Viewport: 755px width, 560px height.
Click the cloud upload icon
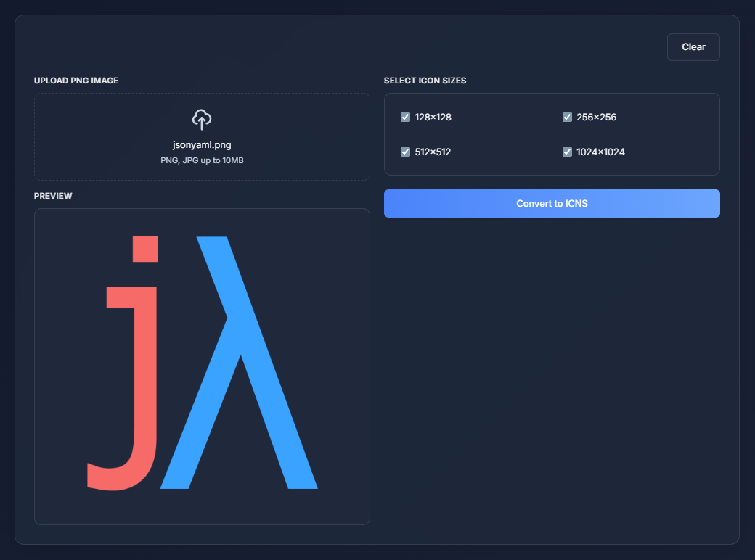pyautogui.click(x=202, y=119)
